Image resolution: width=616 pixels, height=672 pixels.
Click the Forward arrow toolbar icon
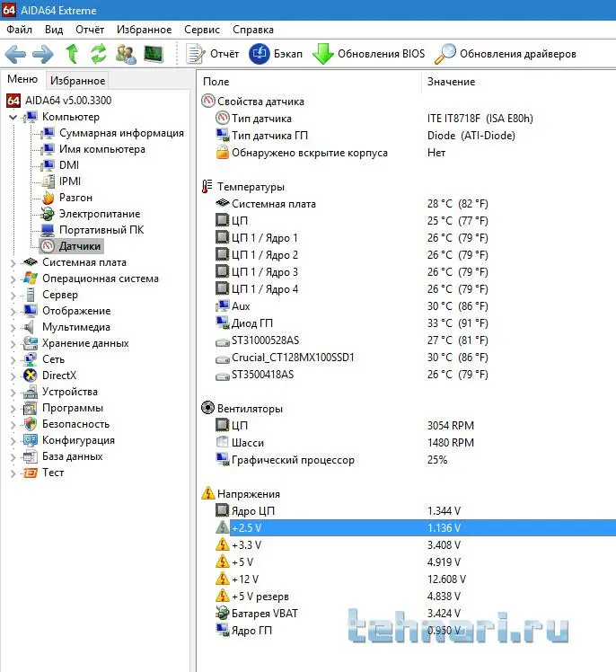pos(43,54)
